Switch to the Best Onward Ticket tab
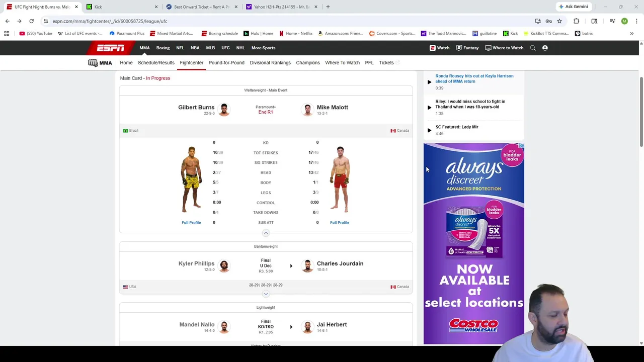 coord(201,7)
